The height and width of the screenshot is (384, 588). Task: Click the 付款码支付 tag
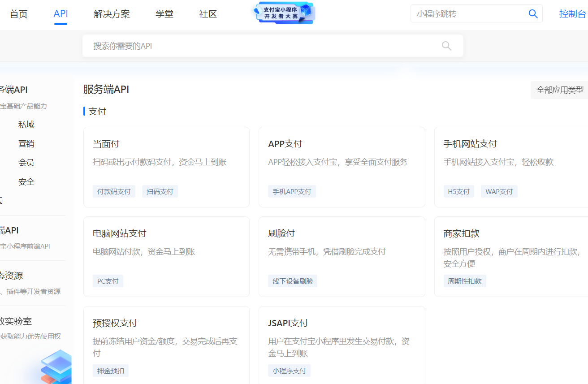114,191
